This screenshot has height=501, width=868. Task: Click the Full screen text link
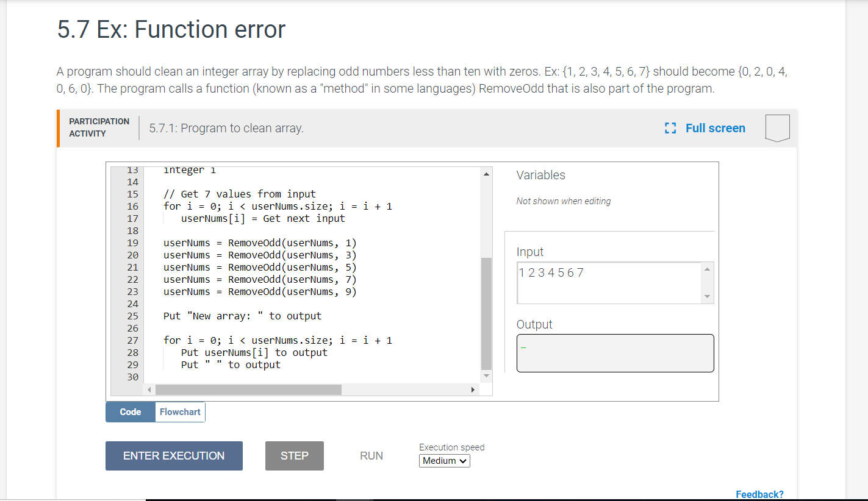[x=715, y=128]
